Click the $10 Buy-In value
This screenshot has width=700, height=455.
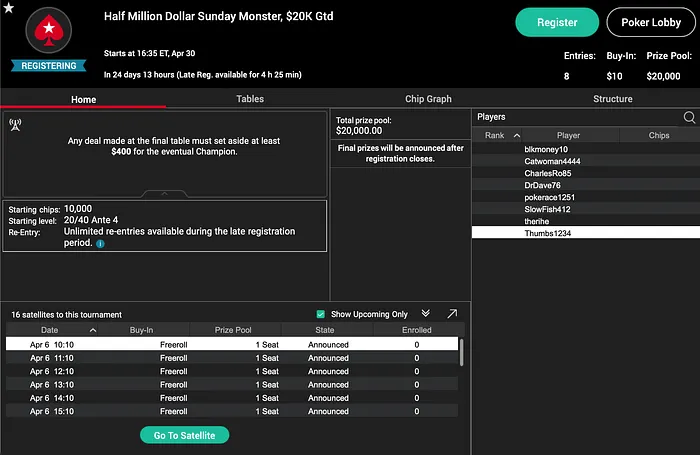click(614, 76)
